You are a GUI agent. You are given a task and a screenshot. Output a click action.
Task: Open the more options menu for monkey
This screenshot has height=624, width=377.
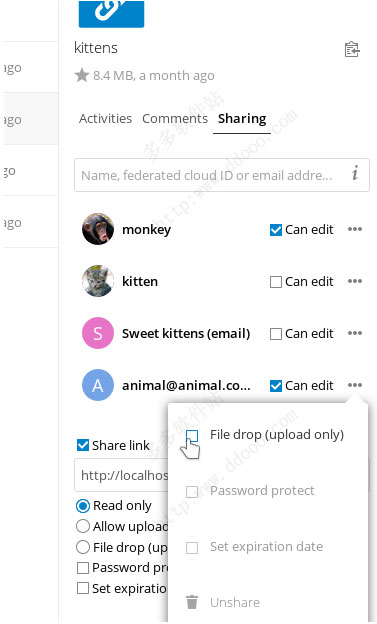pyautogui.click(x=355, y=229)
